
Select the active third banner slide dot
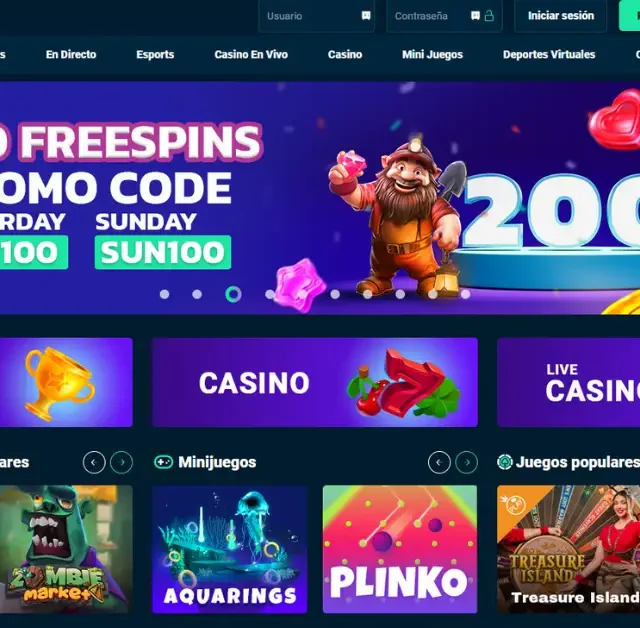tap(233, 294)
